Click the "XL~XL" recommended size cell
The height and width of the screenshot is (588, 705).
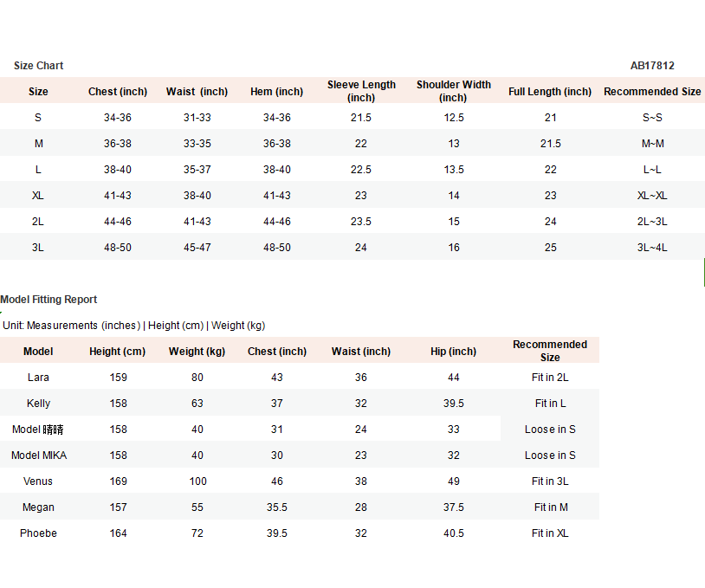(652, 196)
